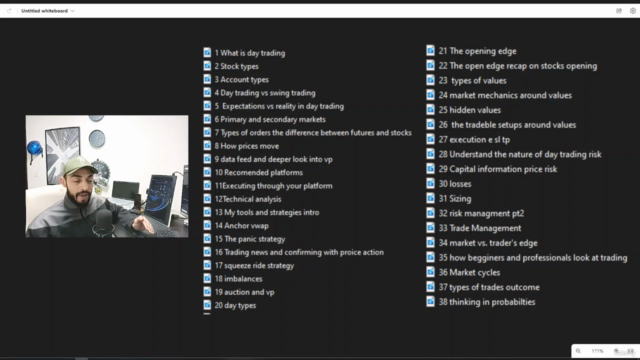Select text '10 Recomended platforms'

pyautogui.click(x=259, y=172)
